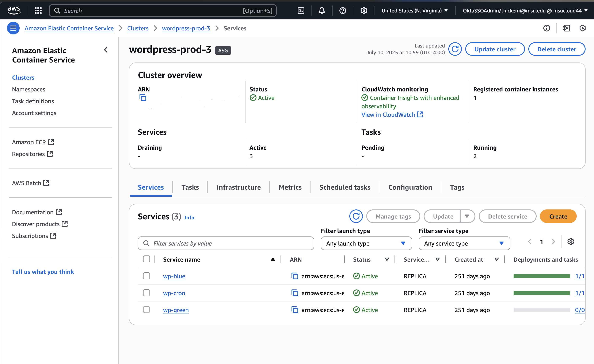Viewport: 594px width, 364px height.
Task: Click the hexagon icon at breadcrumb bar right
Action: click(582, 28)
